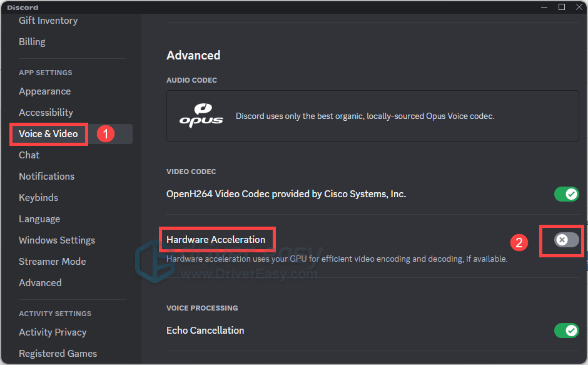Maximize the Discord window

[561, 7]
